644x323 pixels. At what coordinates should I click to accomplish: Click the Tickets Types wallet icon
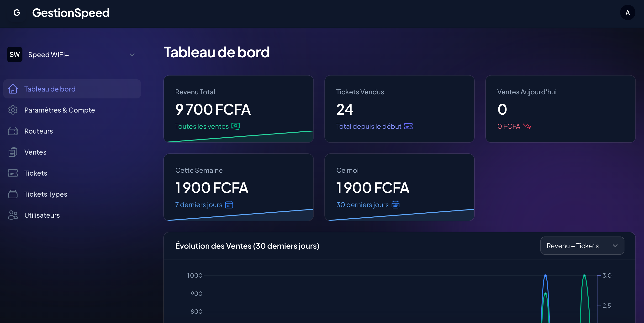click(x=13, y=194)
